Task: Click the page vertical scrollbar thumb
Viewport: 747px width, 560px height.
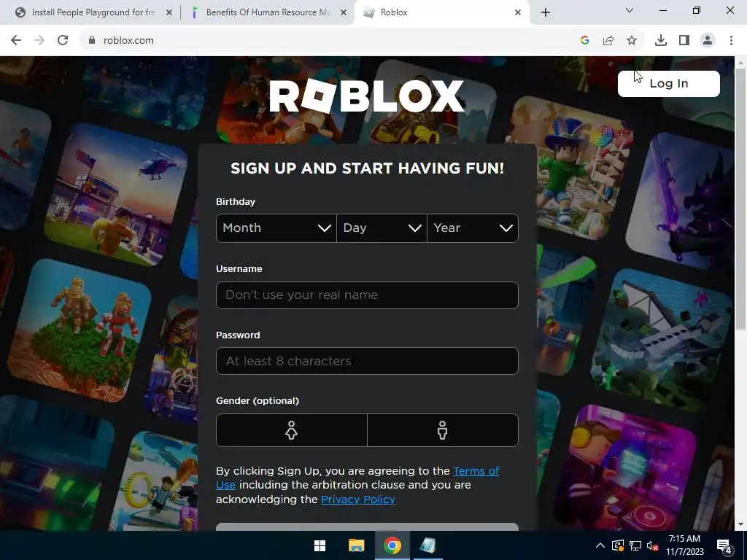Action: click(x=740, y=198)
